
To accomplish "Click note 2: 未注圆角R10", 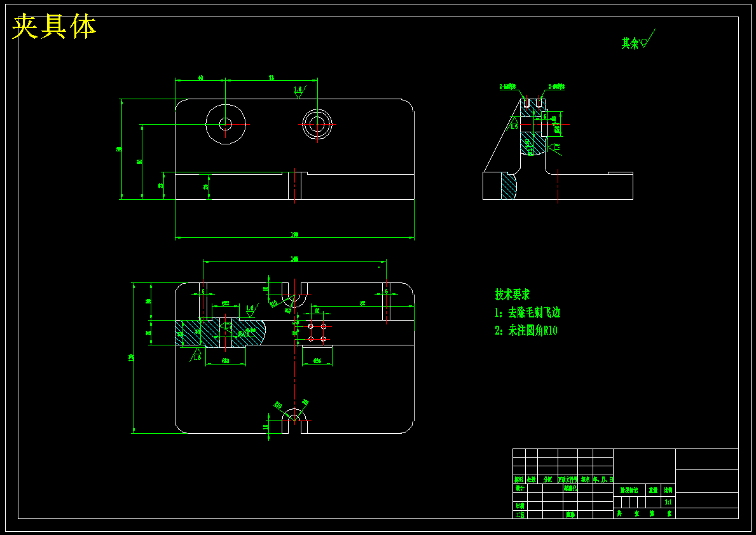I will [526, 330].
